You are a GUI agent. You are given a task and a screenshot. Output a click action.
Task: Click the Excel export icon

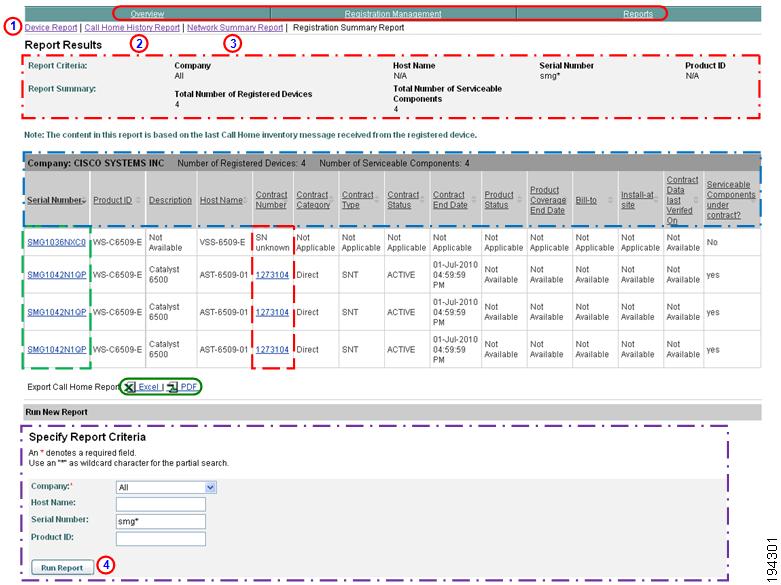[x=130, y=386]
